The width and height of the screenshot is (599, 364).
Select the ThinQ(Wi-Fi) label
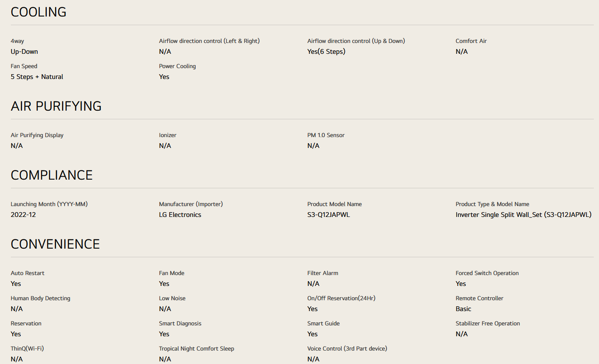[27, 349]
